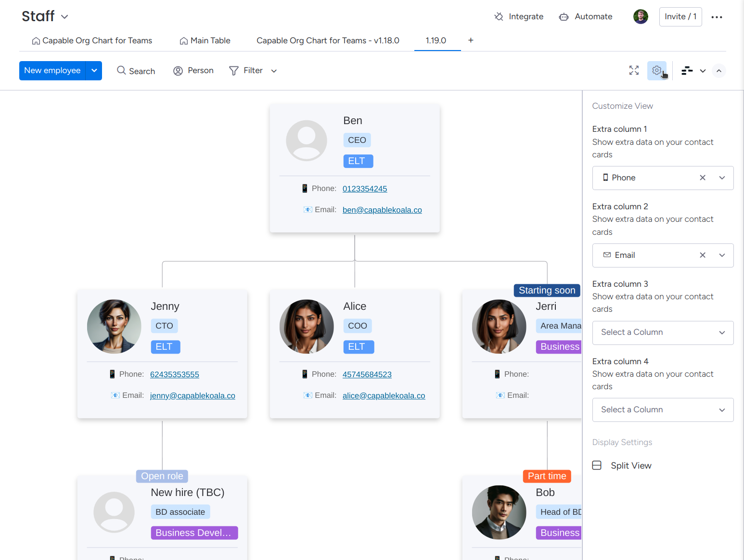Click Alice's profile photo
This screenshot has height=560, width=744.
[x=307, y=327]
